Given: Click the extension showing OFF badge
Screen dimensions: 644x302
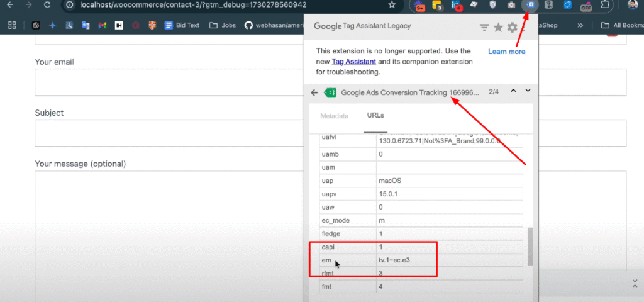Looking at the screenshot, I should click(586, 6).
